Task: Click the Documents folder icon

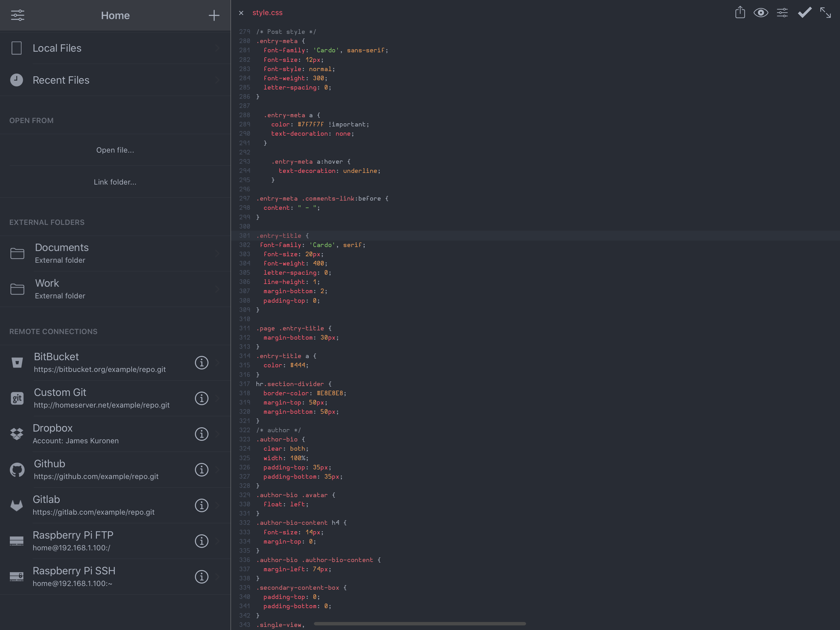Action: (x=17, y=253)
